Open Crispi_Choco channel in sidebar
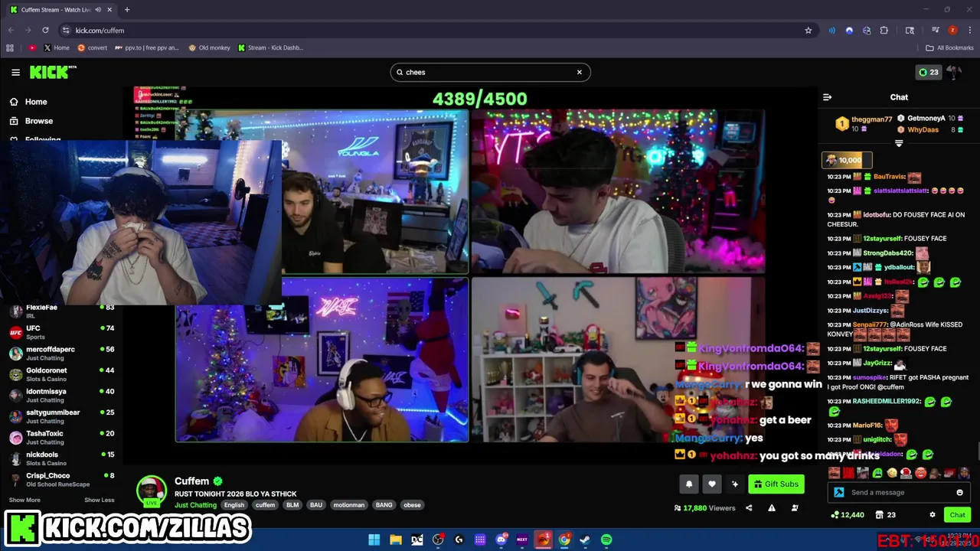 pos(61,480)
